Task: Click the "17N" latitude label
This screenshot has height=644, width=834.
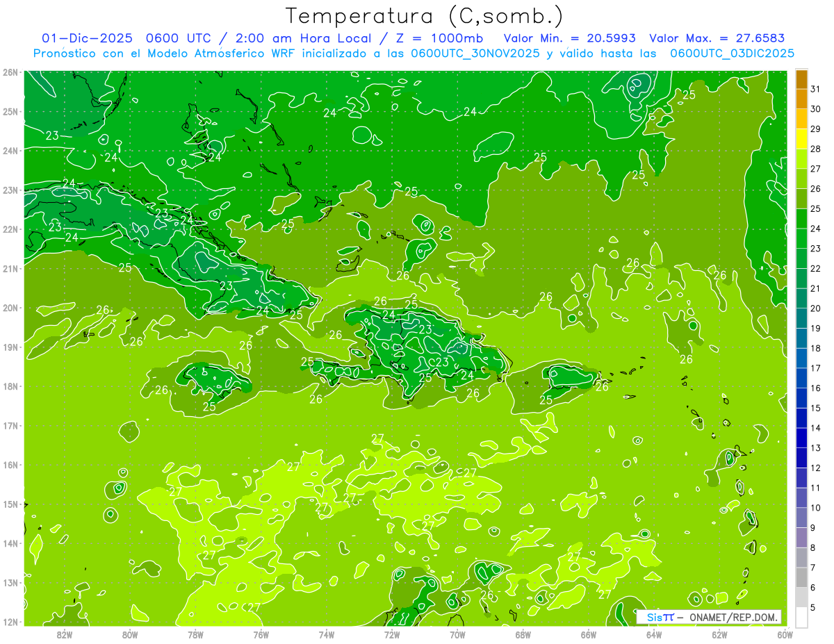Action: click(10, 426)
